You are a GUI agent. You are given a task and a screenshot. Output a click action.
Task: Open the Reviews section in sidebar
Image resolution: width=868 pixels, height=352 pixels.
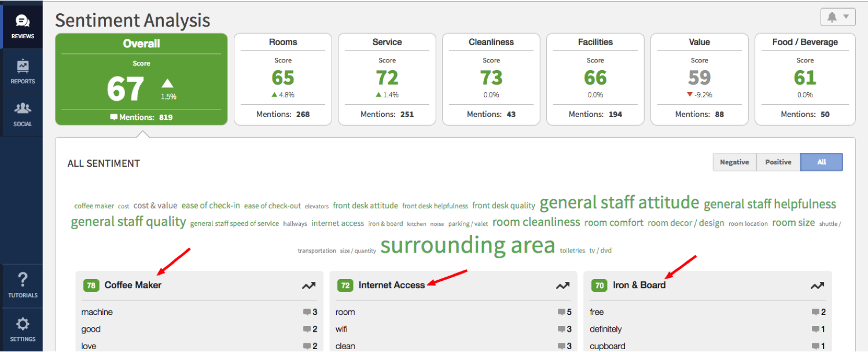(22, 27)
